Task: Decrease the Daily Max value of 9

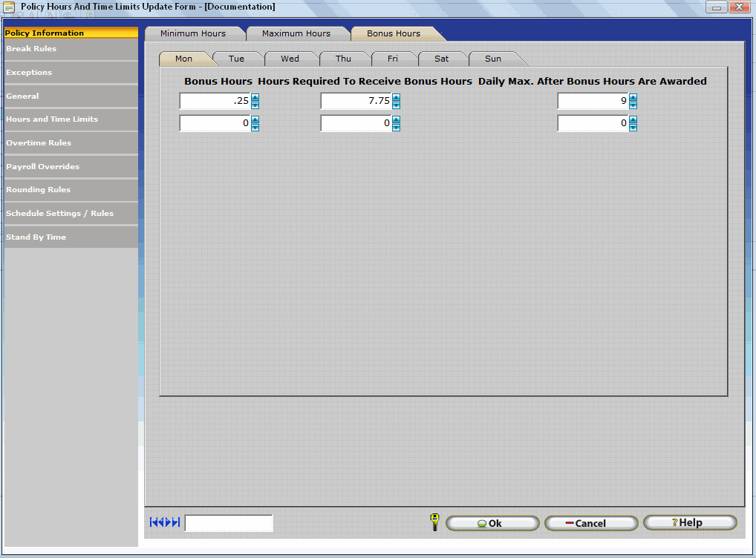Action: tap(633, 105)
